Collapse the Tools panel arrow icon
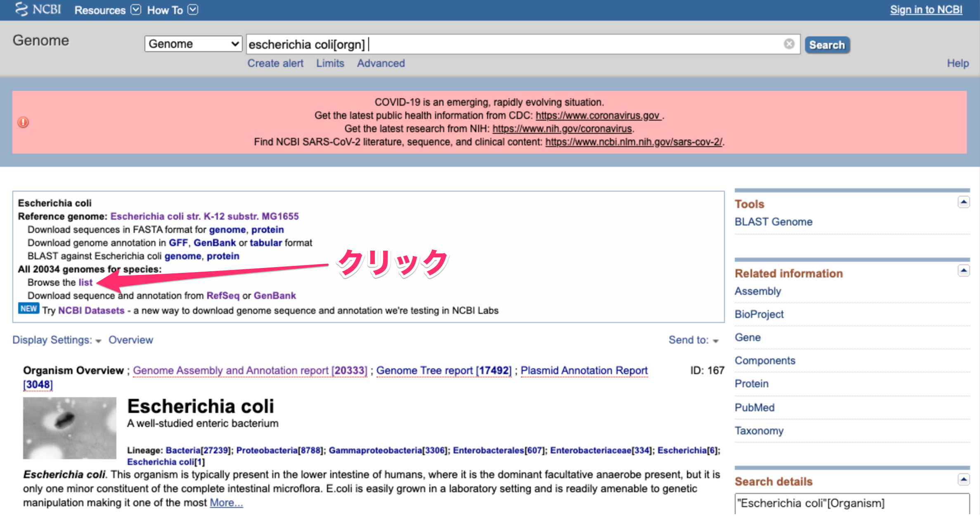The width and height of the screenshot is (980, 531). pyautogui.click(x=963, y=202)
